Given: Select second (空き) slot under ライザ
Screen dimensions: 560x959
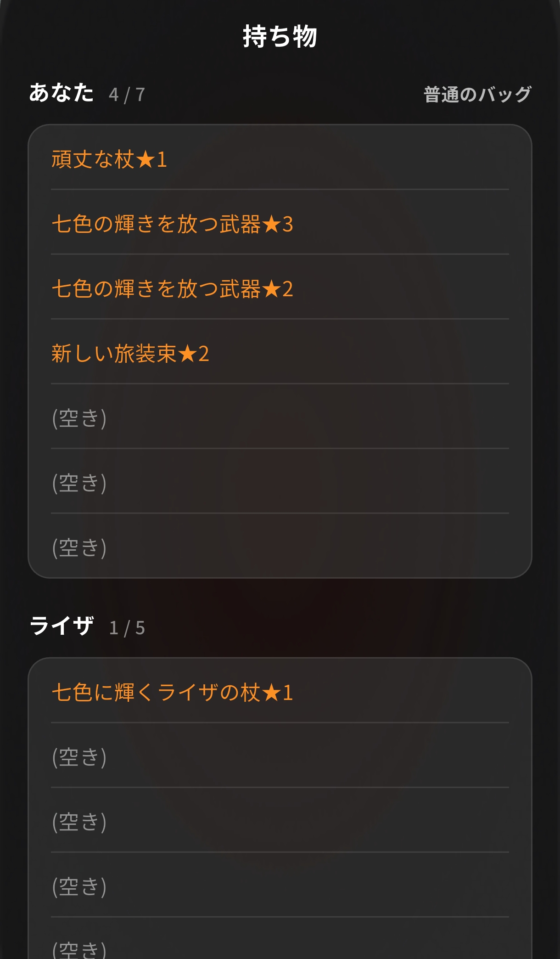Looking at the screenshot, I should tap(280, 820).
